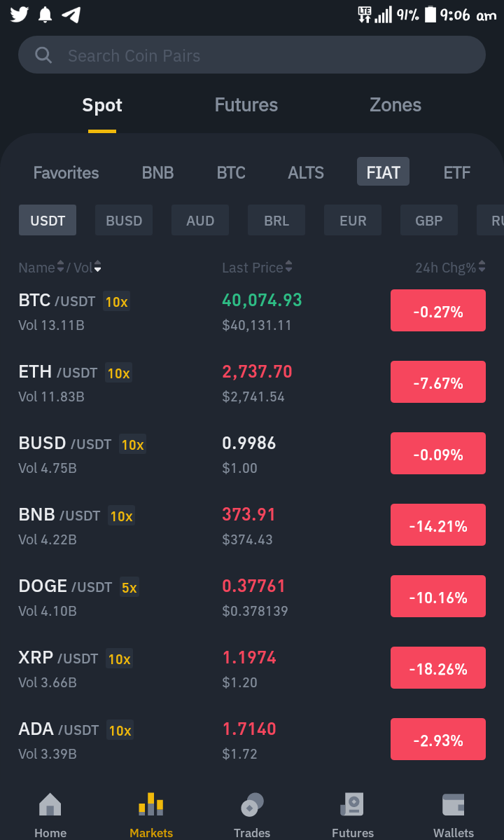Tap the Telegram icon in status bar
The height and width of the screenshot is (840, 504).
click(x=71, y=15)
